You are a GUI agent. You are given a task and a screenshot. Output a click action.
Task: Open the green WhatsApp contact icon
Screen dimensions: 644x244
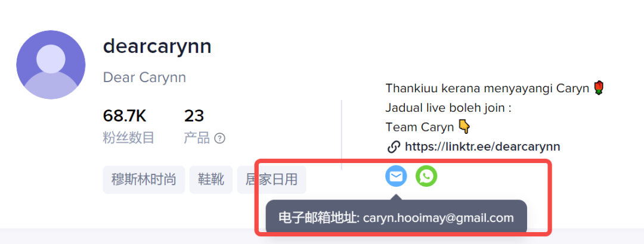point(426,176)
